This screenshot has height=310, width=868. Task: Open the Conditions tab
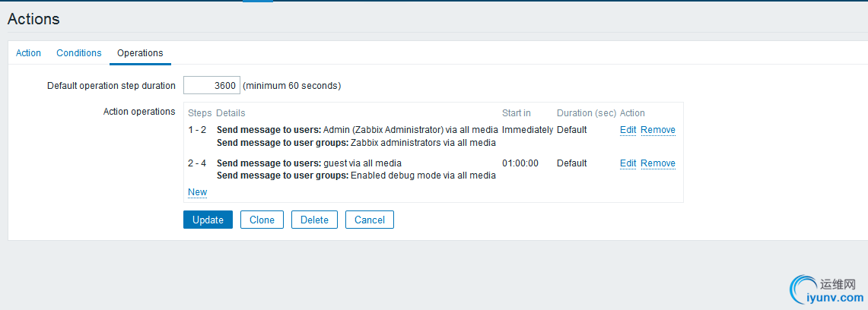[79, 53]
